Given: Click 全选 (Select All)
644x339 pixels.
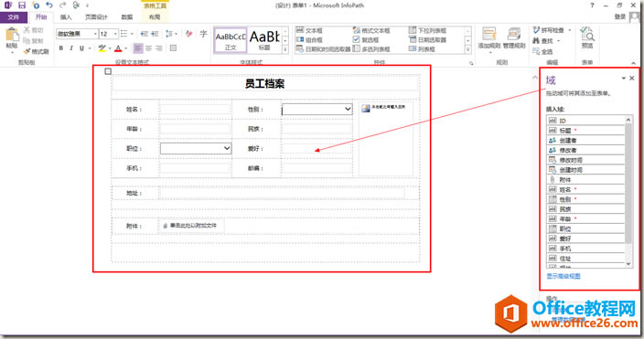Looking at the screenshot, I should 542,52.
